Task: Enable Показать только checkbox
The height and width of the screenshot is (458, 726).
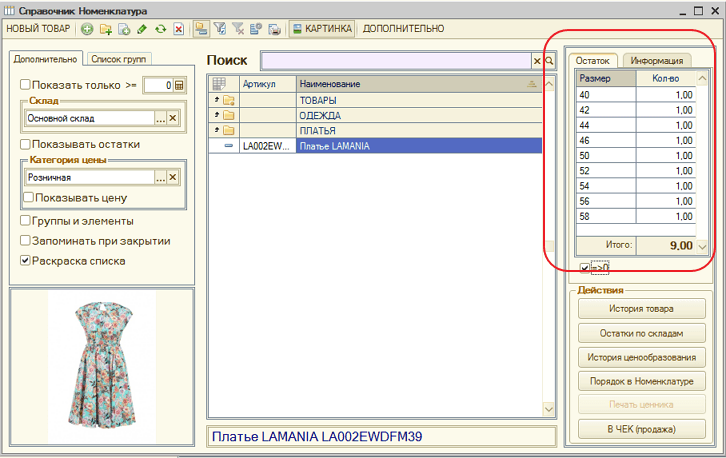Action: 25,85
